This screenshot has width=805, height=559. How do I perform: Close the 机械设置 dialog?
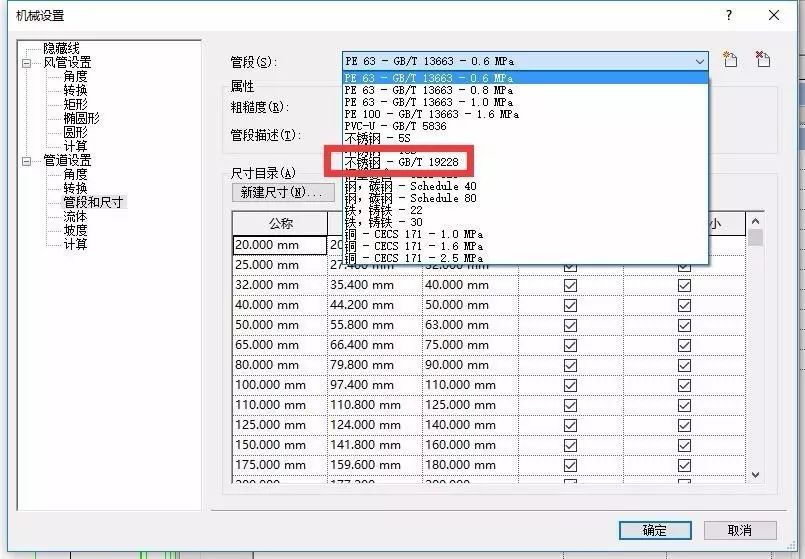774,15
